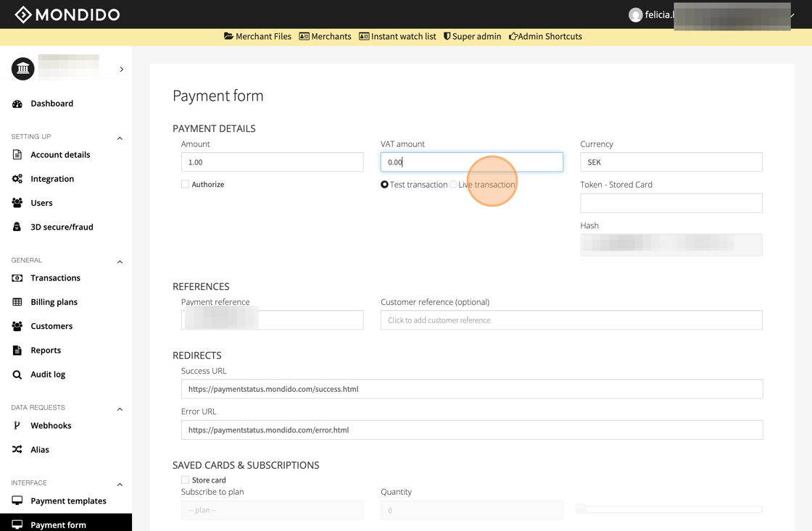Screen dimensions: 812x531
Task: Open Merchants in the admin bar
Action: (326, 36)
